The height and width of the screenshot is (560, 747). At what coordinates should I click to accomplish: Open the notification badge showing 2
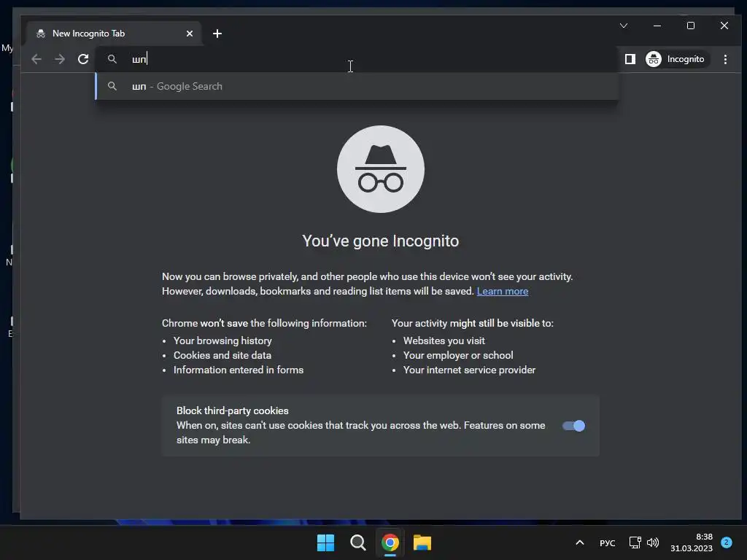coord(727,542)
